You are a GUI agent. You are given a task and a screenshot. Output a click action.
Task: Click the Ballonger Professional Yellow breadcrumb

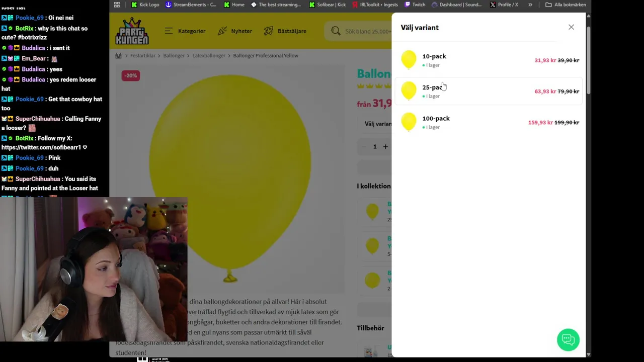[266, 55]
